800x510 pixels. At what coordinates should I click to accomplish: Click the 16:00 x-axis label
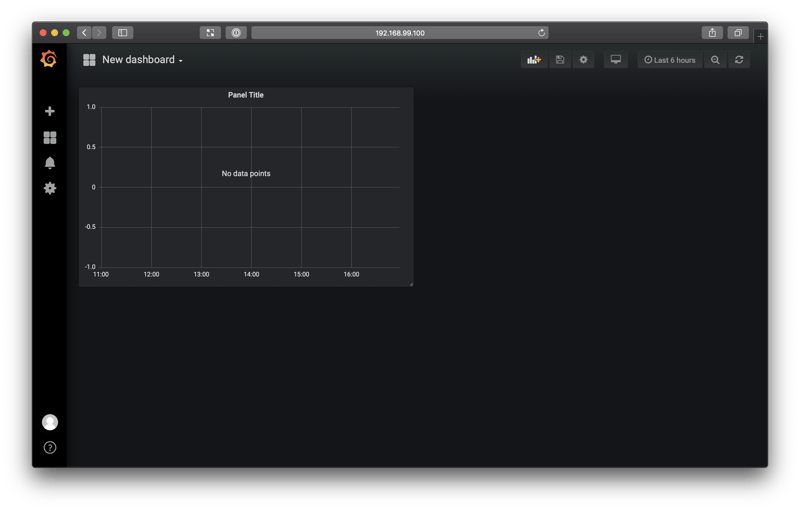(x=351, y=274)
